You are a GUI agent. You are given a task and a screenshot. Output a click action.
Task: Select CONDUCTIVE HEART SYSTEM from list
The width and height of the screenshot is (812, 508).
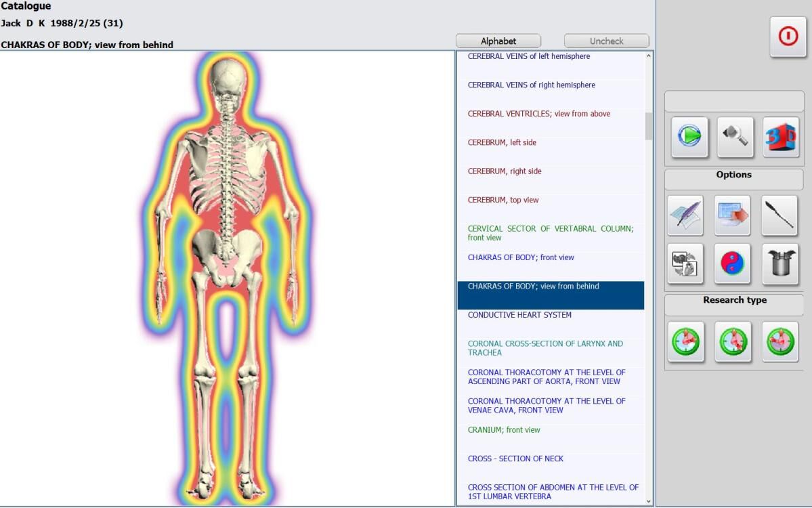pyautogui.click(x=519, y=315)
